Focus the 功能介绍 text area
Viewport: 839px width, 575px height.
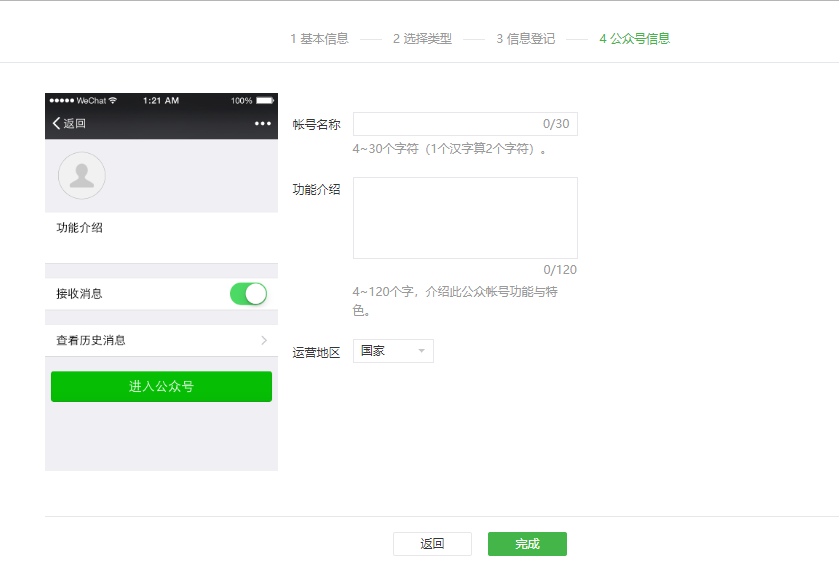[465, 218]
